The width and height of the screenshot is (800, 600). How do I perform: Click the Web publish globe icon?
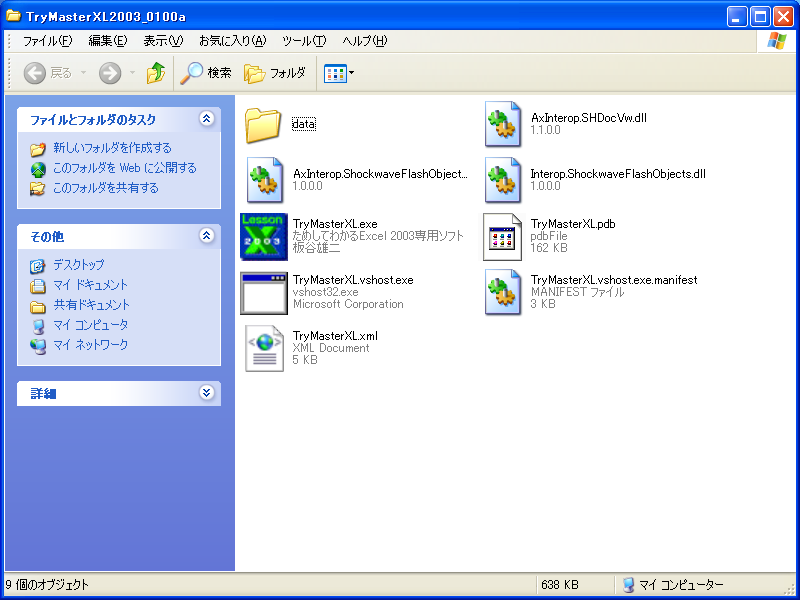point(38,169)
